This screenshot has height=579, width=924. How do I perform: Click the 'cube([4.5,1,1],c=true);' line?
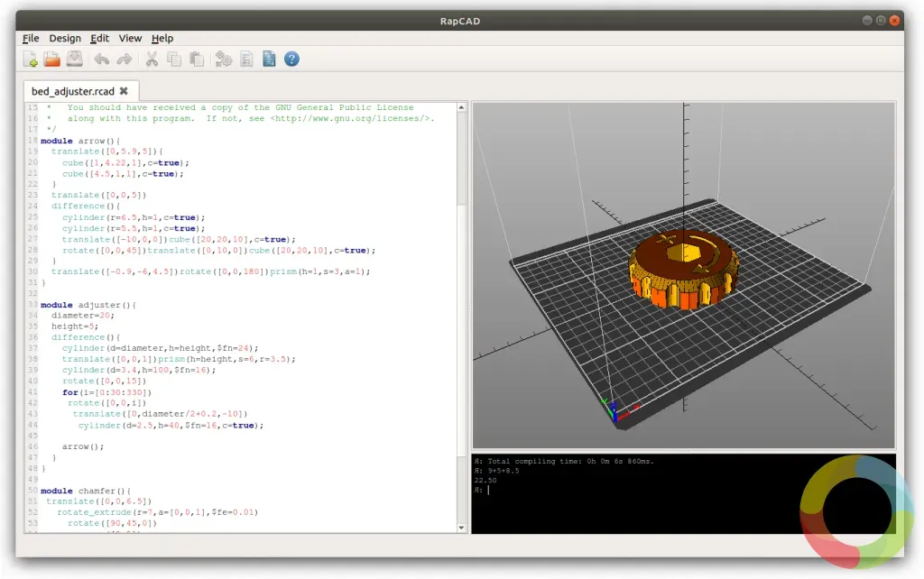(123, 174)
